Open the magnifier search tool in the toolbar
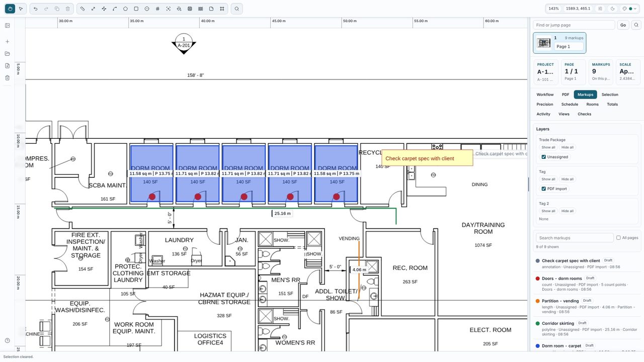This screenshot has height=362, width=644. pyautogui.click(x=236, y=9)
